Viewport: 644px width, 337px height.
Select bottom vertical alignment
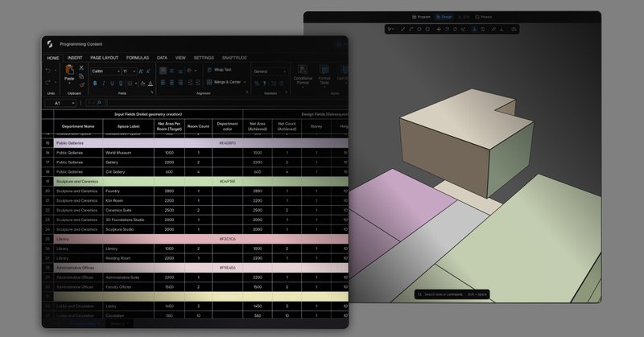click(180, 71)
